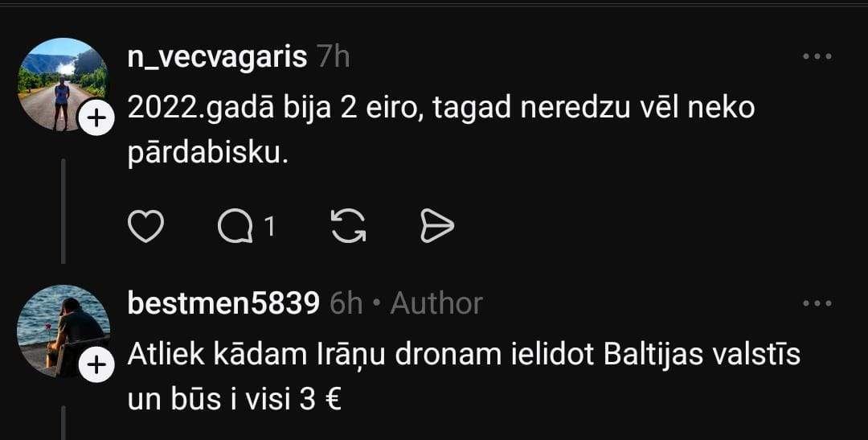Visit the bestmen5839 username link
Image resolution: width=868 pixels, height=440 pixels.
(223, 304)
